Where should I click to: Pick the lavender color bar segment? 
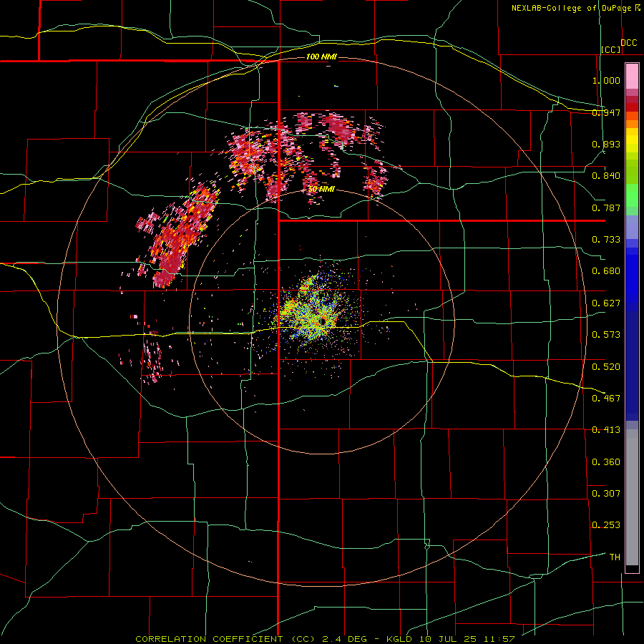[632, 227]
